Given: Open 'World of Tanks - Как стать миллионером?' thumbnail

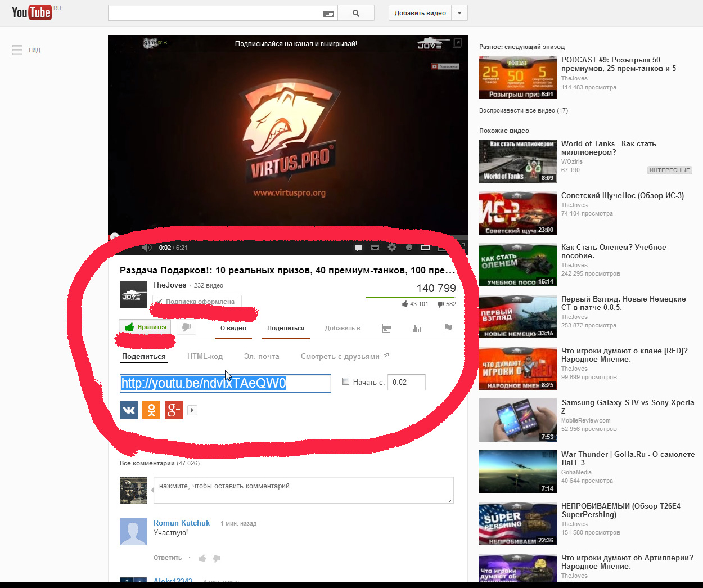Looking at the screenshot, I should click(x=518, y=161).
